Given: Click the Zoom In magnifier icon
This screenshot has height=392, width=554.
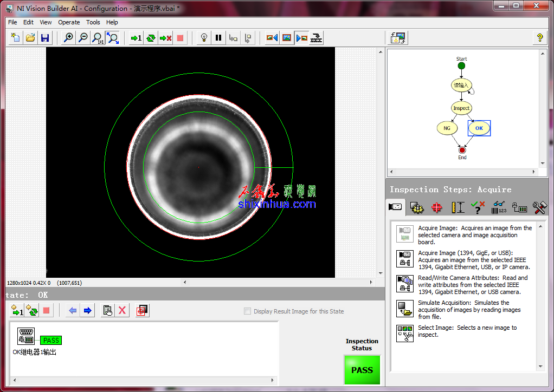Looking at the screenshot, I should (68, 38).
